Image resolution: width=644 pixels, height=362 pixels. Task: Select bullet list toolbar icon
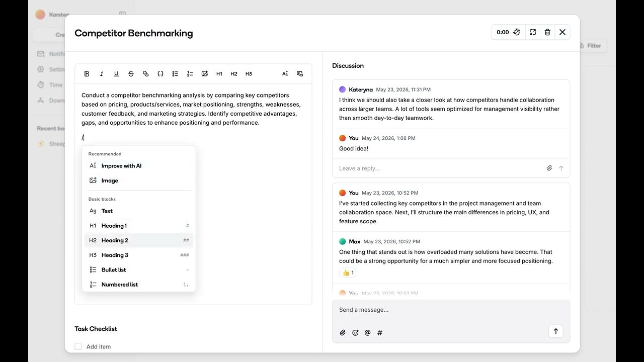[175, 74]
